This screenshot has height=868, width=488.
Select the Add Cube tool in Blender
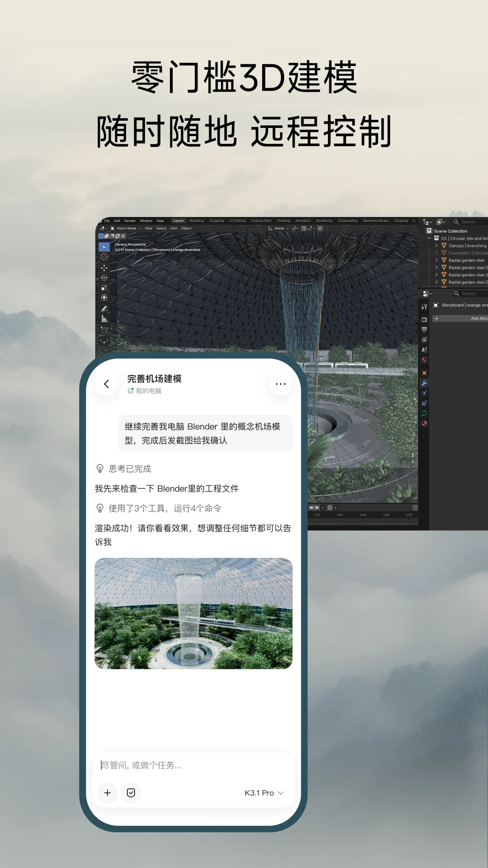pyautogui.click(x=104, y=330)
